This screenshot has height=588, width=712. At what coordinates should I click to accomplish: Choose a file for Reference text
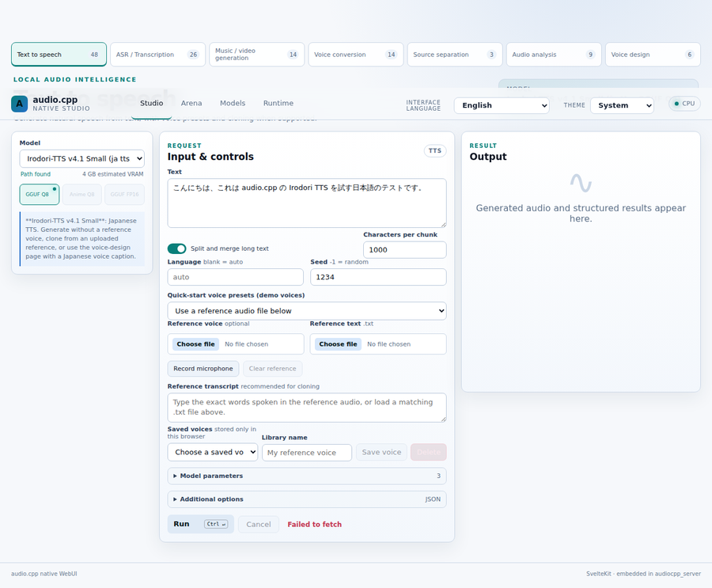click(339, 344)
